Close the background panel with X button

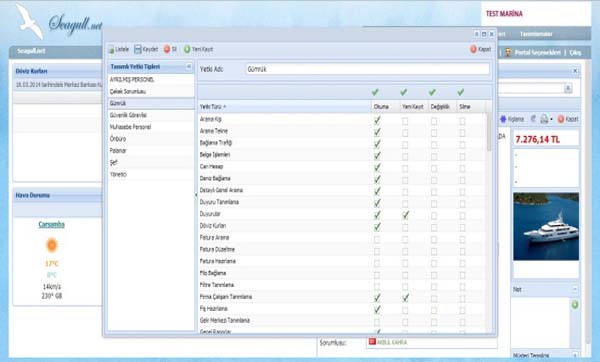click(x=575, y=71)
